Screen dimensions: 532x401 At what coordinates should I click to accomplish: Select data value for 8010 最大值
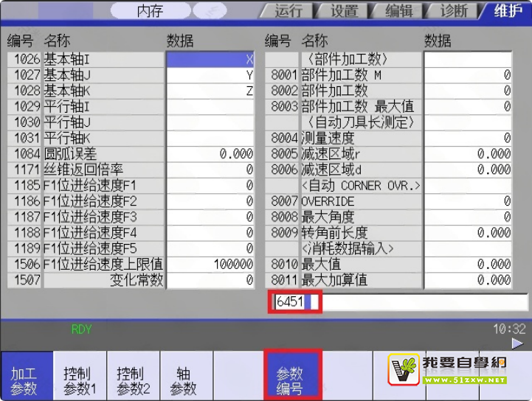tap(468, 265)
